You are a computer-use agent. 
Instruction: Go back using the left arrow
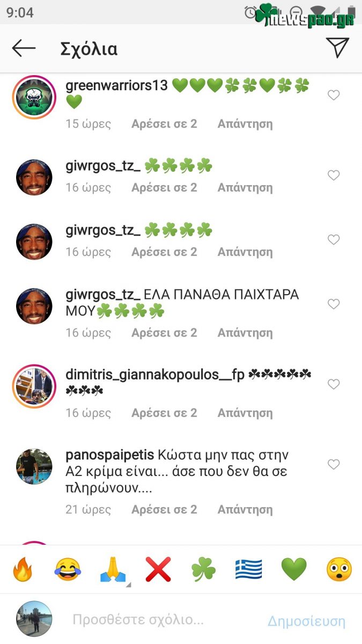24,48
